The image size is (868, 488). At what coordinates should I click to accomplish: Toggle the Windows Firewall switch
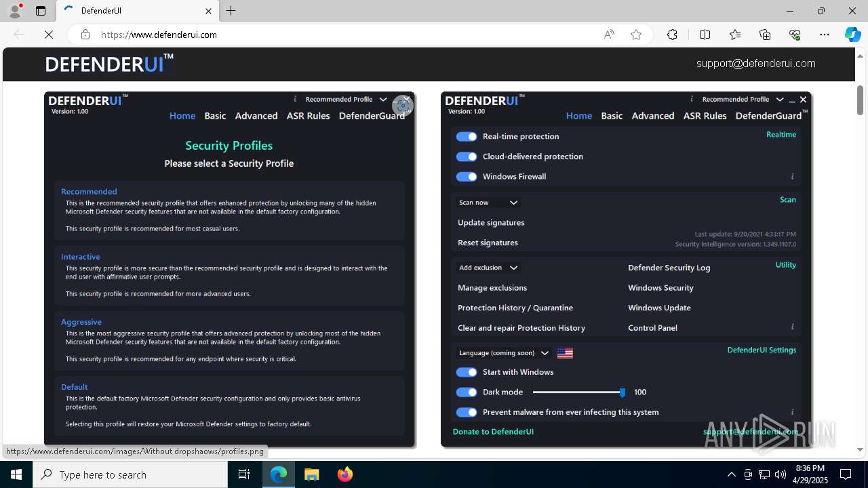coord(467,177)
